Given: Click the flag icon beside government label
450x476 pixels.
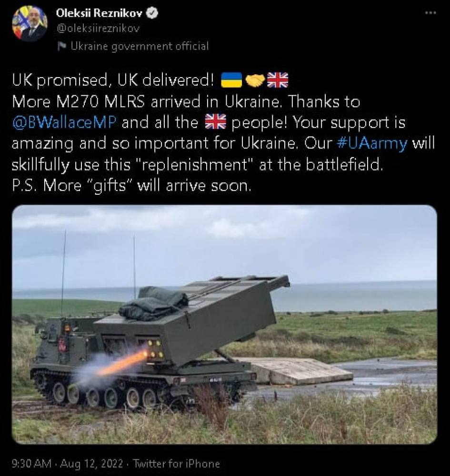Looking at the screenshot, I should coord(61,47).
